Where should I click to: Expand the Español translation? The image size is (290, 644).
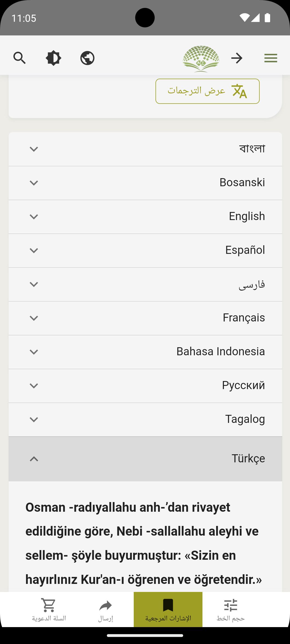tap(145, 251)
